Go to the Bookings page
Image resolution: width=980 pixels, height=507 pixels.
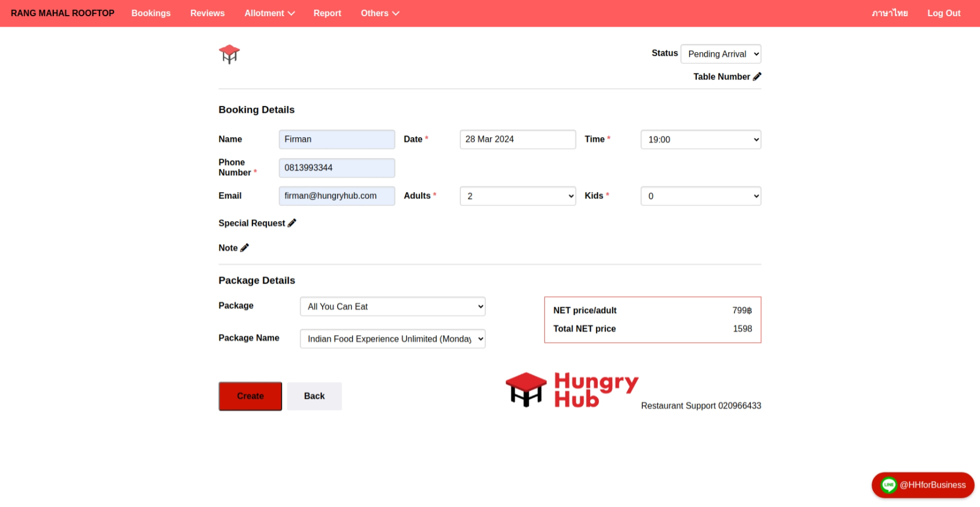[151, 13]
